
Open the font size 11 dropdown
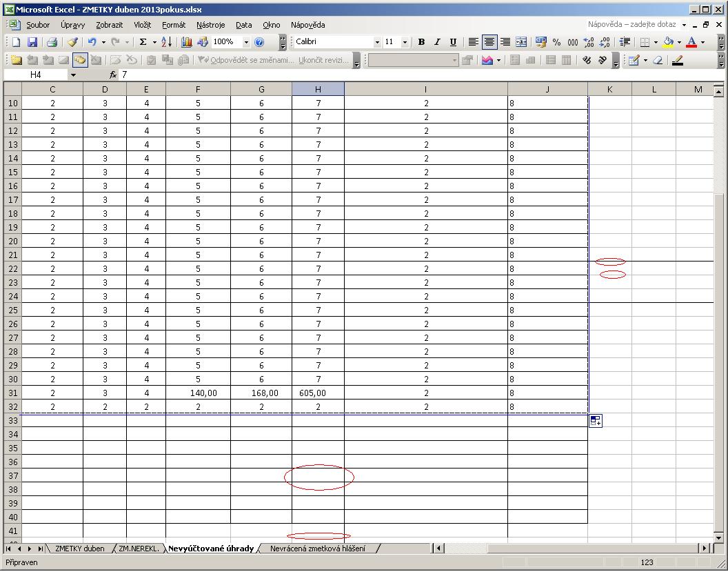[x=405, y=42]
